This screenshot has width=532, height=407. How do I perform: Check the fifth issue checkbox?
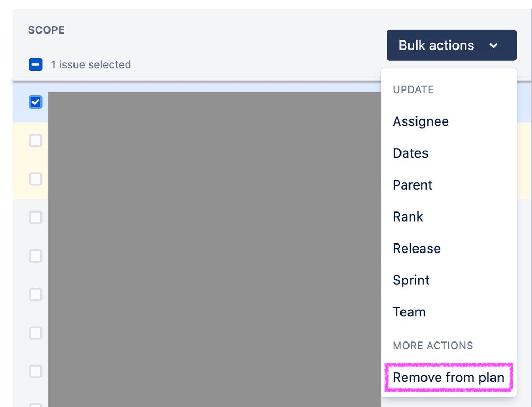[36, 256]
